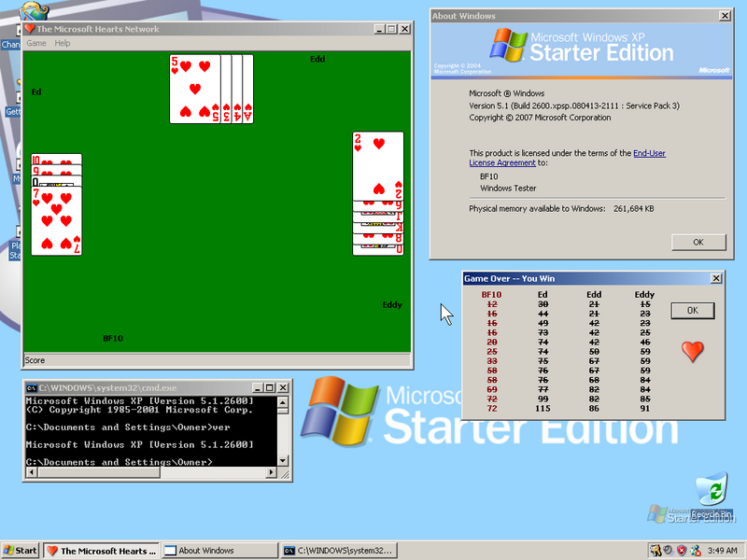Image resolution: width=747 pixels, height=560 pixels.
Task: Select the King card in right hand
Action: pos(378,228)
